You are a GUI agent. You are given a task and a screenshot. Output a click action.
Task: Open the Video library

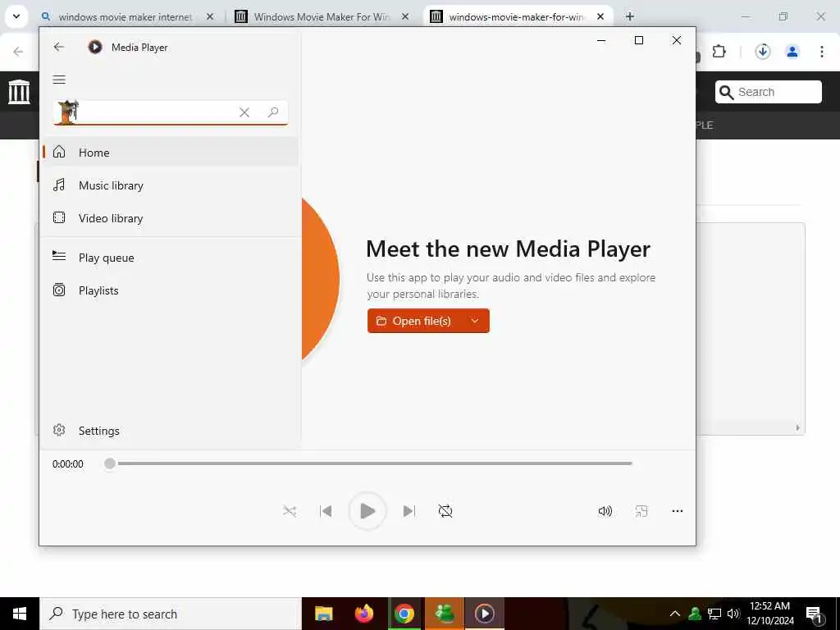pyautogui.click(x=171, y=218)
